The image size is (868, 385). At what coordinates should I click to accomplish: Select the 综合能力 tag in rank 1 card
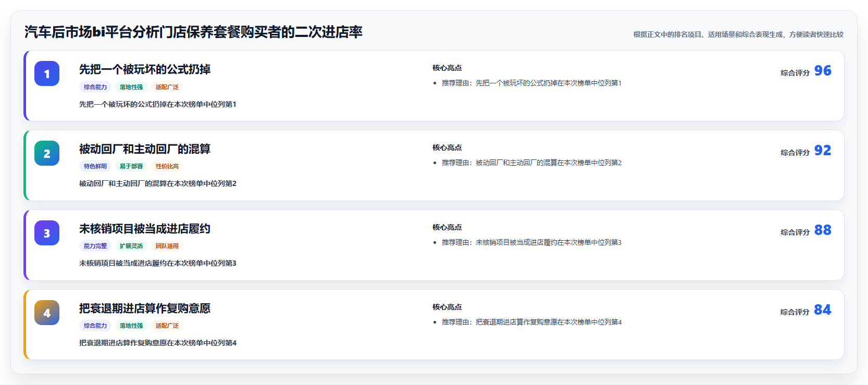click(x=95, y=87)
